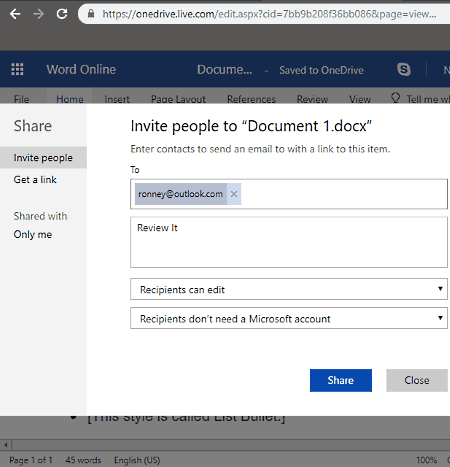Open the File ribbon tab

21,99
